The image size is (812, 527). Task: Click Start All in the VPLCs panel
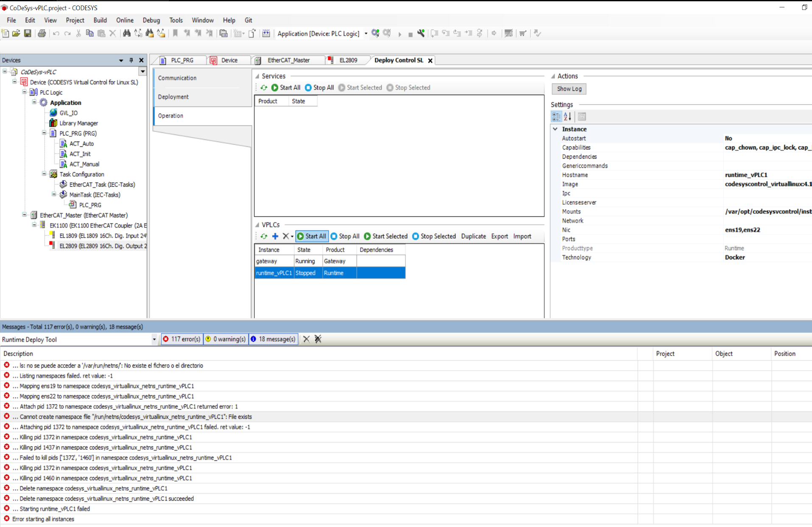click(312, 236)
